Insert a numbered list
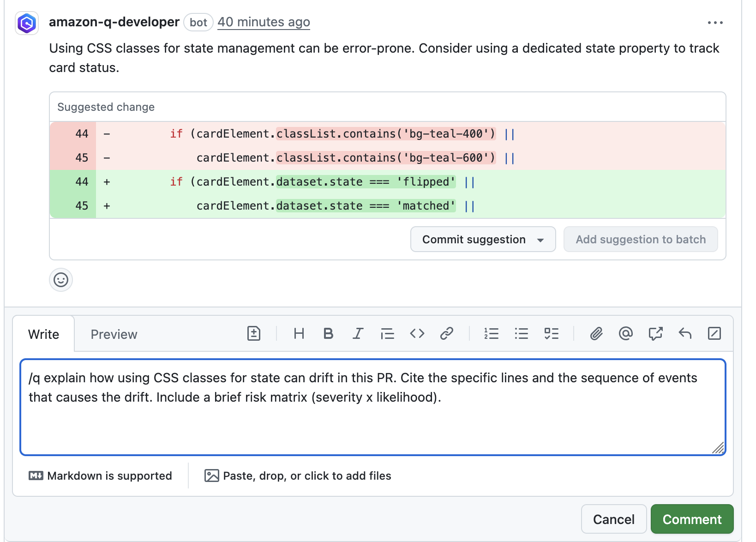The height and width of the screenshot is (542, 756). point(492,333)
